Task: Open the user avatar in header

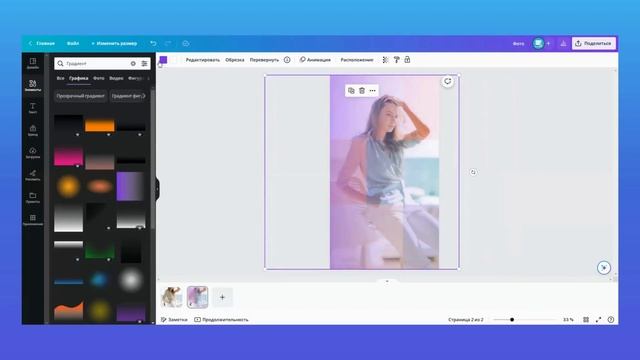Action: click(x=538, y=43)
